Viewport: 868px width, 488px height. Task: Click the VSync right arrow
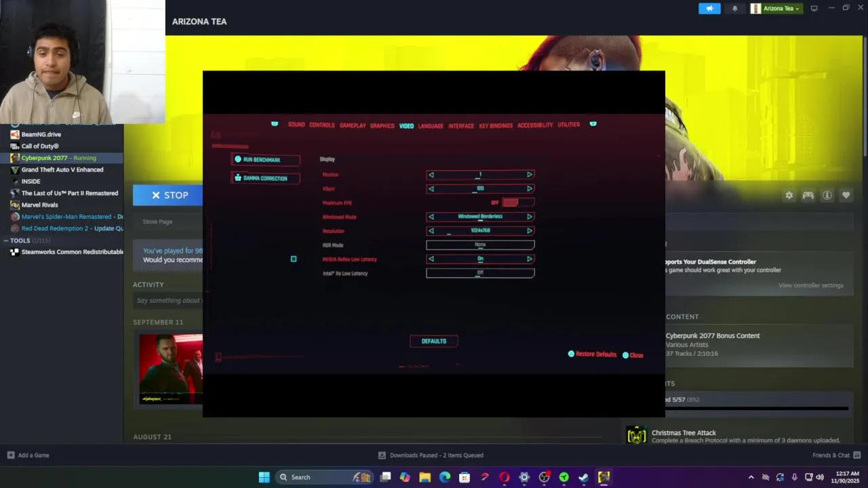pos(530,188)
